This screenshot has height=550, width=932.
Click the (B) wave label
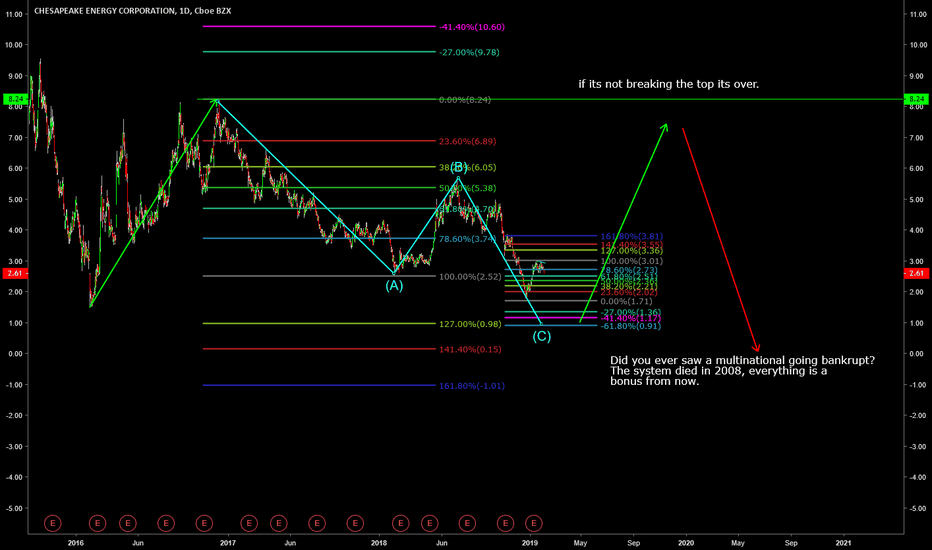pos(458,167)
